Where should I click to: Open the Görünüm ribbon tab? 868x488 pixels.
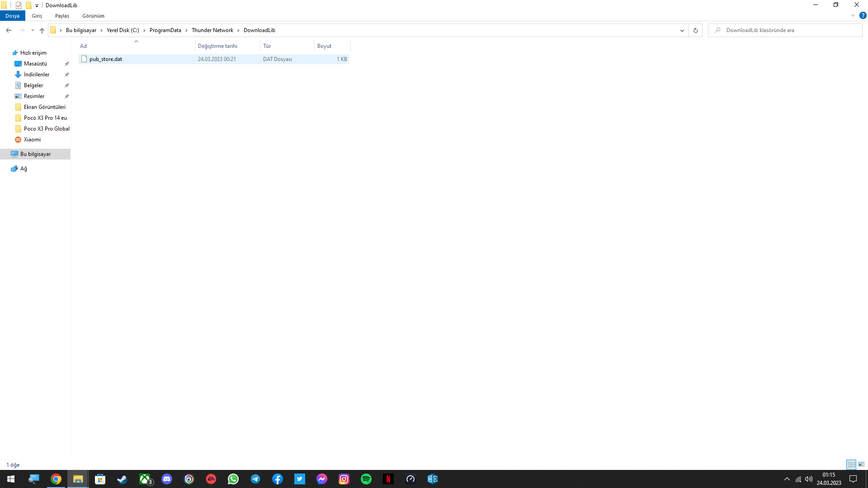93,16
